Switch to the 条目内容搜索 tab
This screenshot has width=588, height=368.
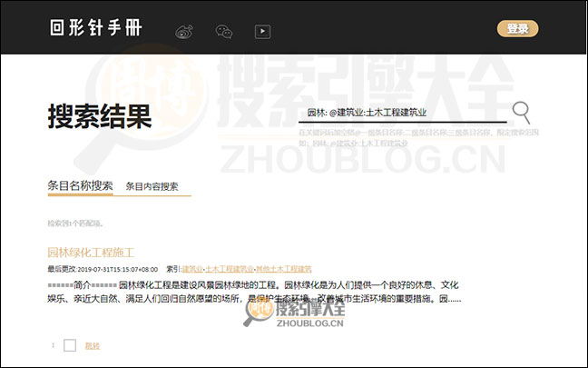point(152,186)
